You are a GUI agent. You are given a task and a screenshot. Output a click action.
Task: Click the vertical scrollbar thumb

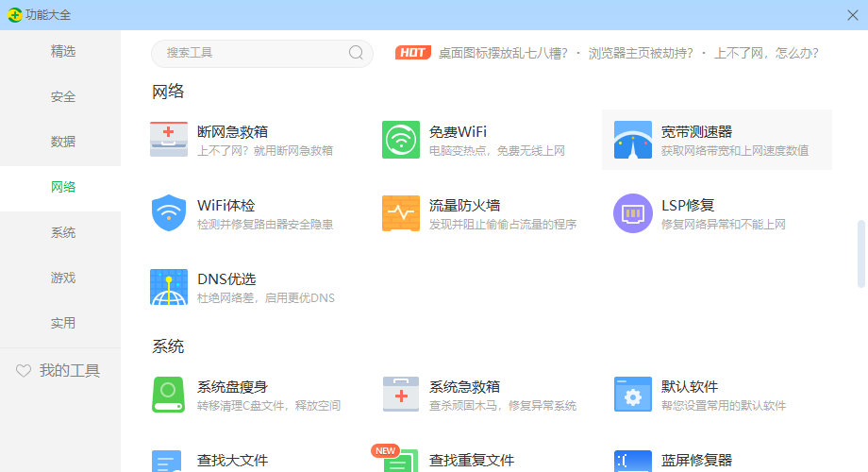click(x=860, y=253)
